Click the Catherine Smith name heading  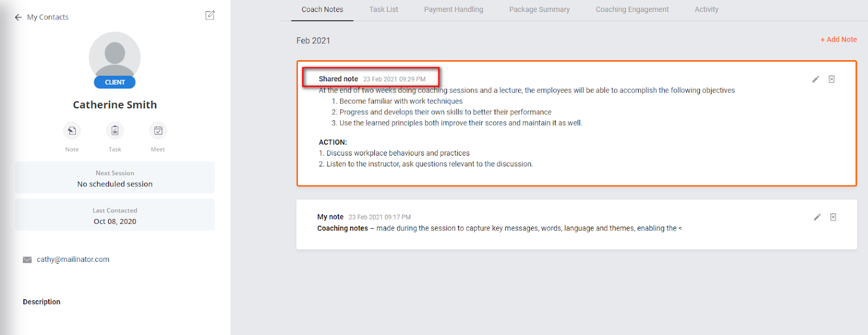click(x=115, y=105)
